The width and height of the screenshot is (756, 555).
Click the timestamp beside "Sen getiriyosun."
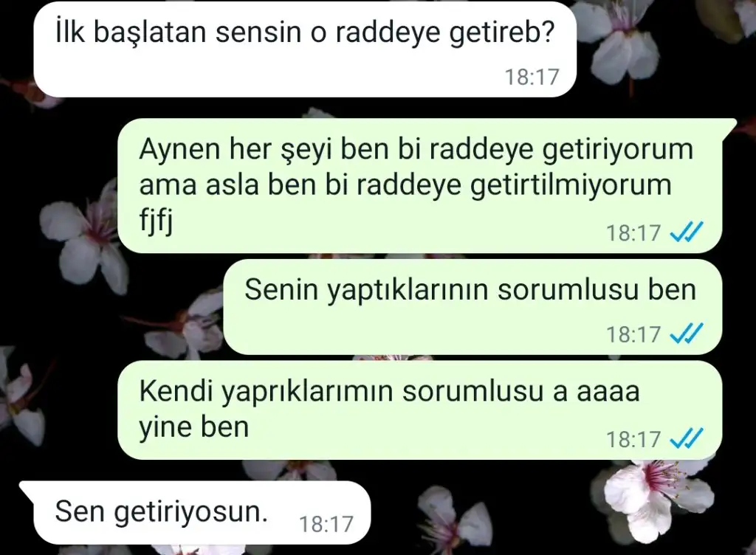pos(326,524)
